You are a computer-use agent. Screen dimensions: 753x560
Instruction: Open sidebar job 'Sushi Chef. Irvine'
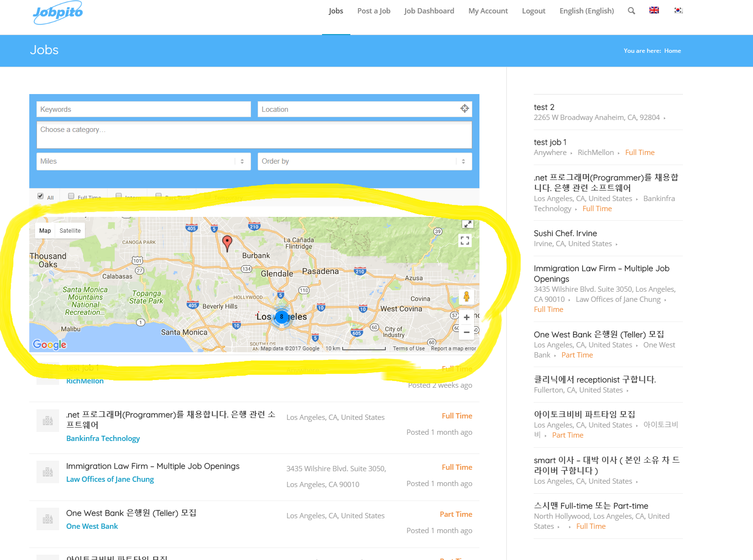click(565, 233)
